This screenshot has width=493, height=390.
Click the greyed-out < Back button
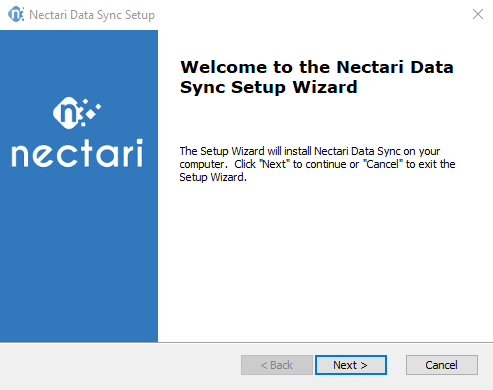pos(277,365)
